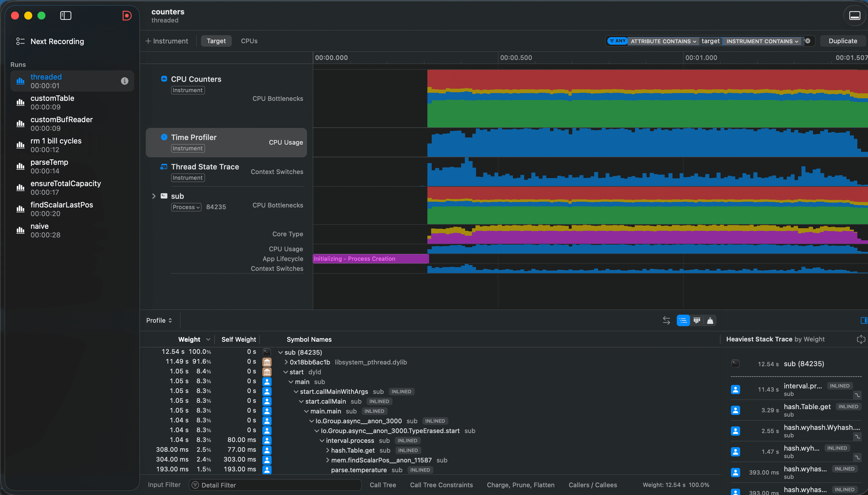Toggle the bottom detail pane icon
The width and height of the screenshot is (868, 495).
pos(854,16)
